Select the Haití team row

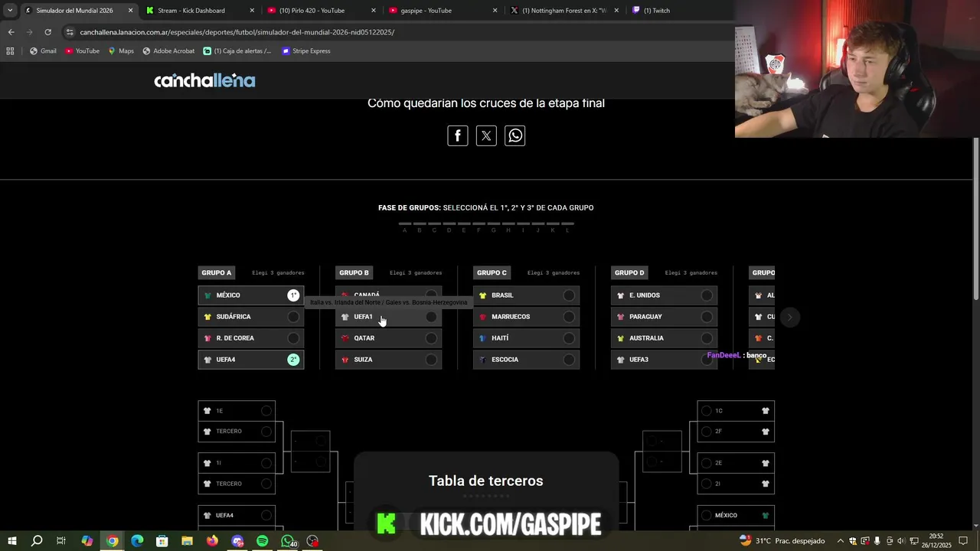pyautogui.click(x=526, y=338)
